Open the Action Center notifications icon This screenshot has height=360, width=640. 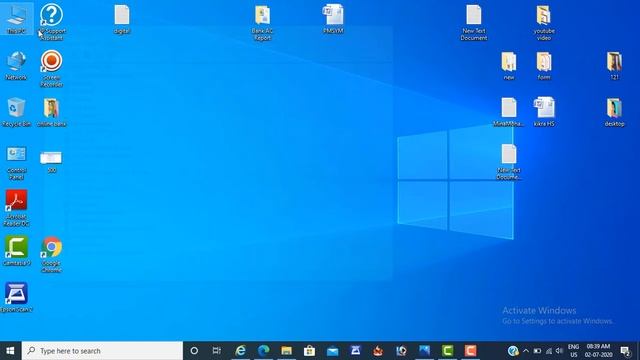pos(625,351)
